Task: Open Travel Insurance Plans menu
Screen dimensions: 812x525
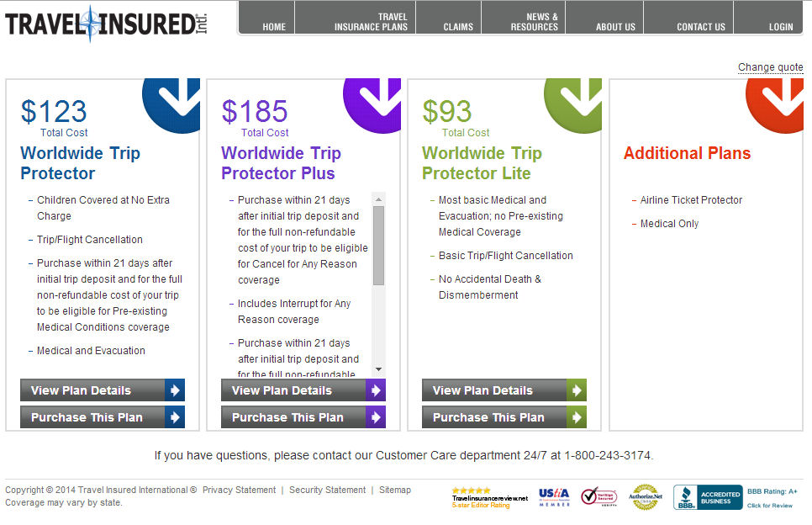Action: (x=371, y=22)
